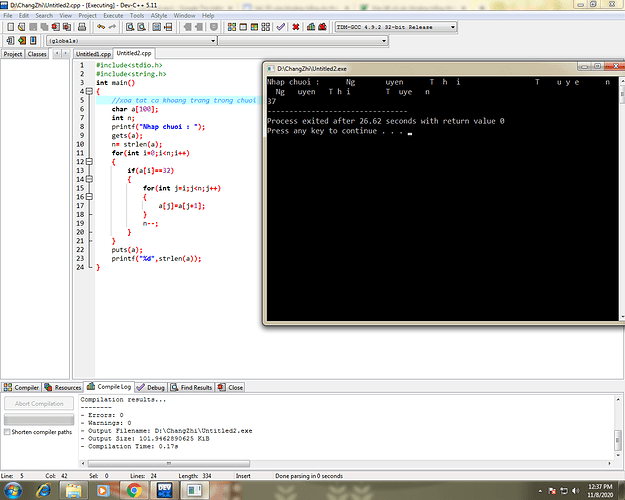Open Profile Analysis chart icon
Image resolution: width=625 pixels, height=500 pixels.
coord(311,27)
